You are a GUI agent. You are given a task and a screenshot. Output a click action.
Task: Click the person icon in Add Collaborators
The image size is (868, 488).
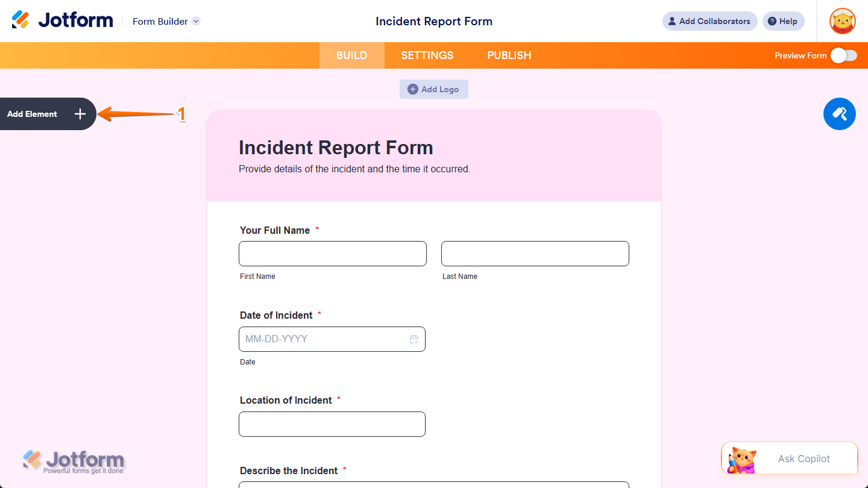[x=672, y=21]
